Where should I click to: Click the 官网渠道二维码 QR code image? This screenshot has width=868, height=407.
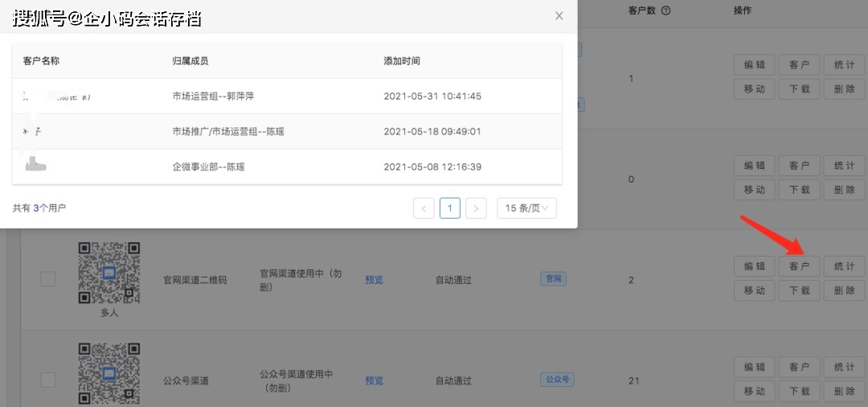coord(109,273)
